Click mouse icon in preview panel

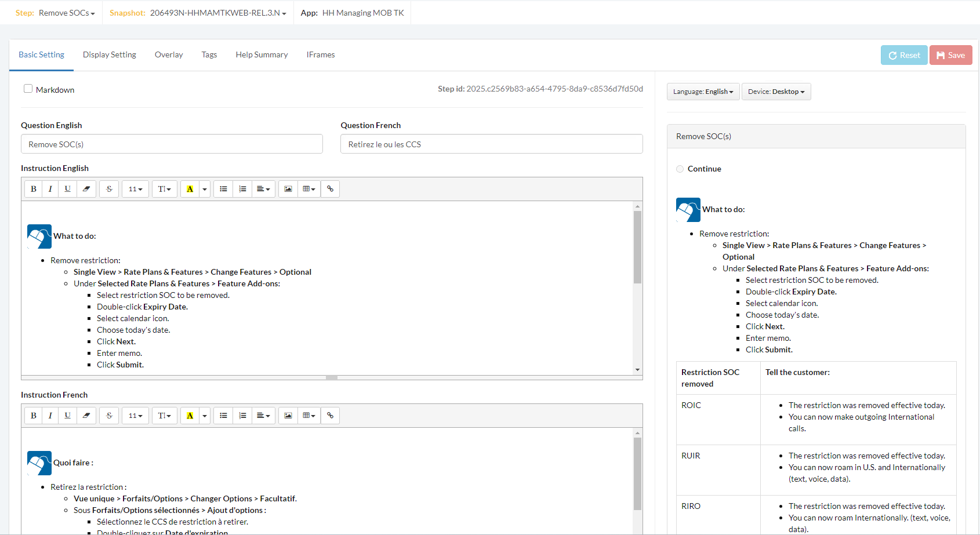pyautogui.click(x=688, y=210)
